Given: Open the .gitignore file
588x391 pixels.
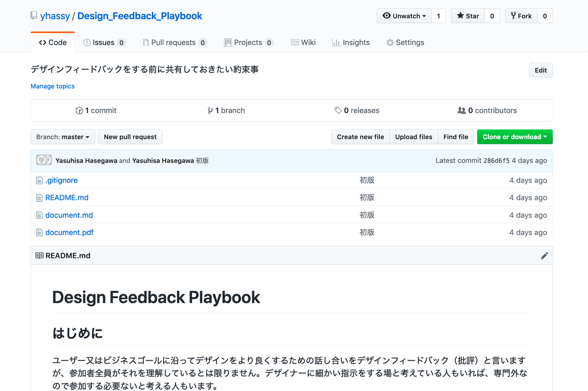Looking at the screenshot, I should tap(62, 180).
